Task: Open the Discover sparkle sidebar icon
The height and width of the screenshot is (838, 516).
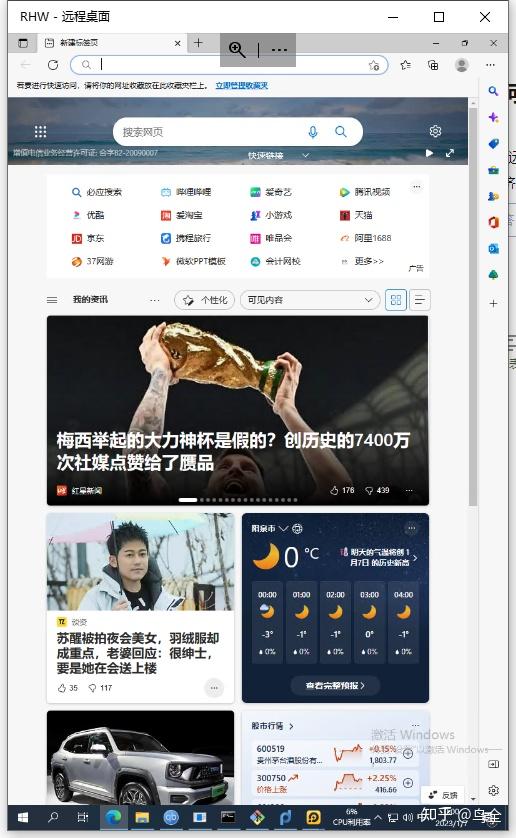Action: (493, 118)
